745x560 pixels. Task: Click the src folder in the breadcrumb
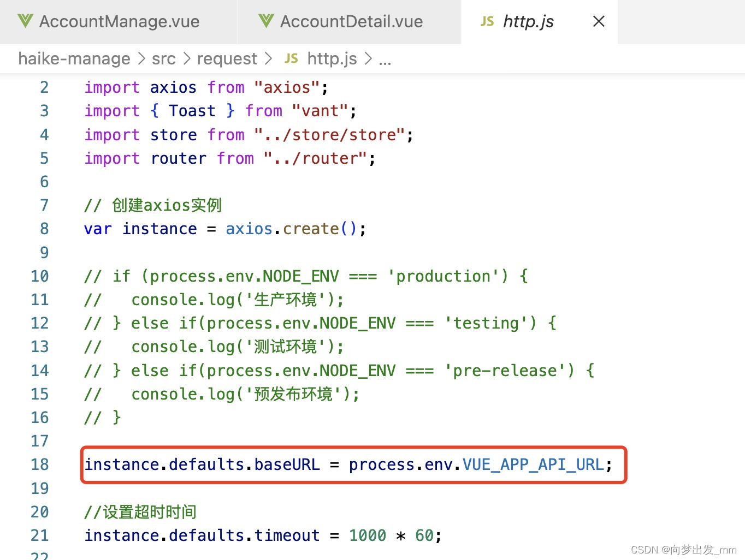163,58
